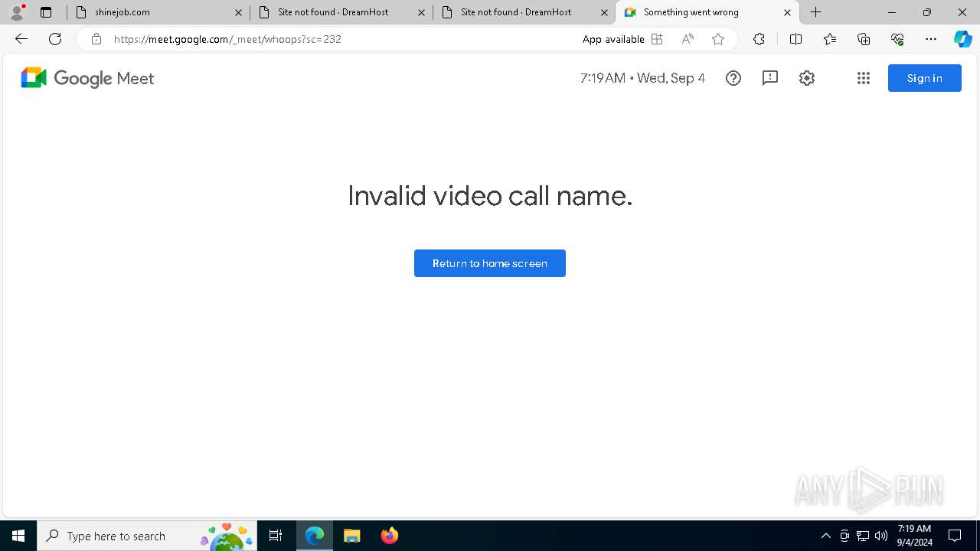Switch to first Site not found tab

click(341, 12)
